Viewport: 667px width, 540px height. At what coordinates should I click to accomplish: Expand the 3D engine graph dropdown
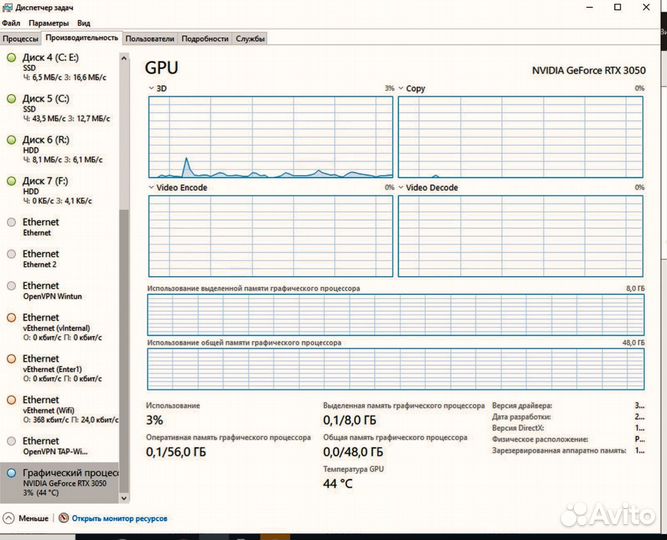click(151, 88)
